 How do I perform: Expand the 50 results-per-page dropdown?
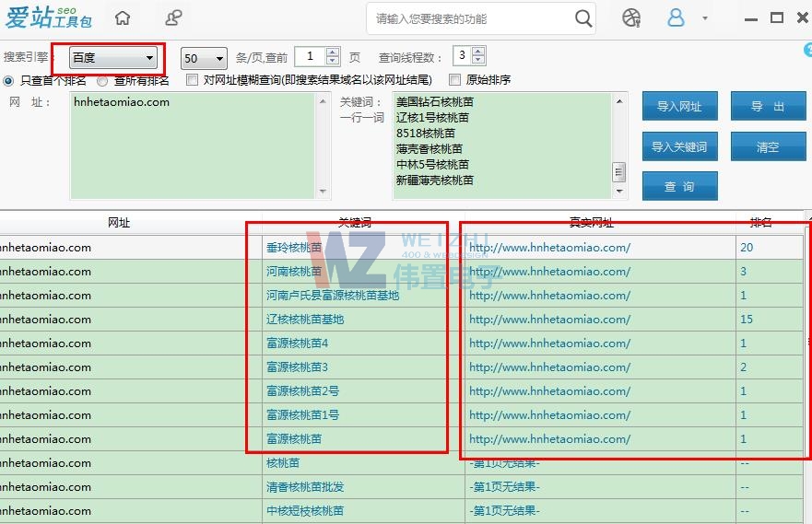(204, 58)
